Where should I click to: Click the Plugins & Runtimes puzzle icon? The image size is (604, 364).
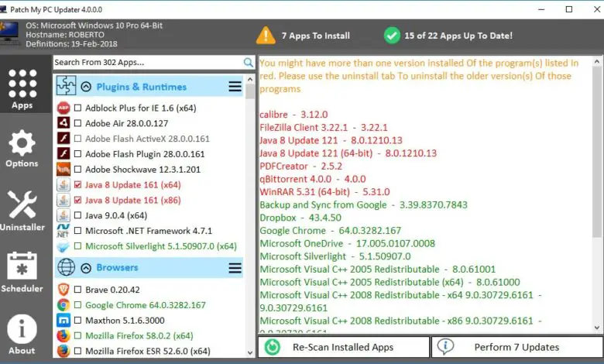pyautogui.click(x=66, y=85)
